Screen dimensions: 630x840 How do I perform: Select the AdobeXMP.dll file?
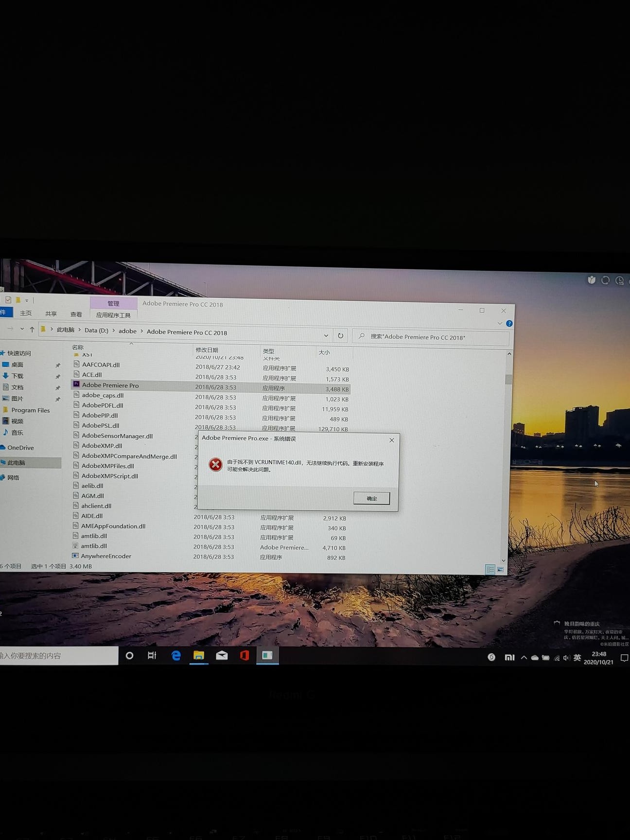[102, 446]
